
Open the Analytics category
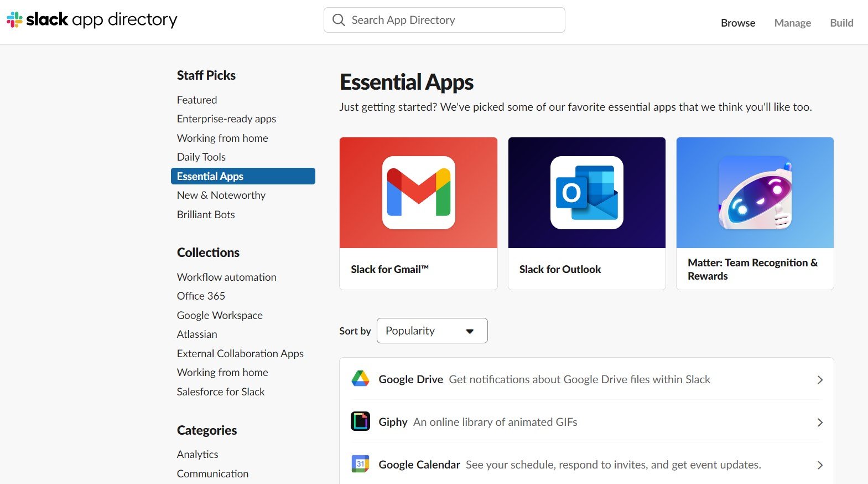197,454
